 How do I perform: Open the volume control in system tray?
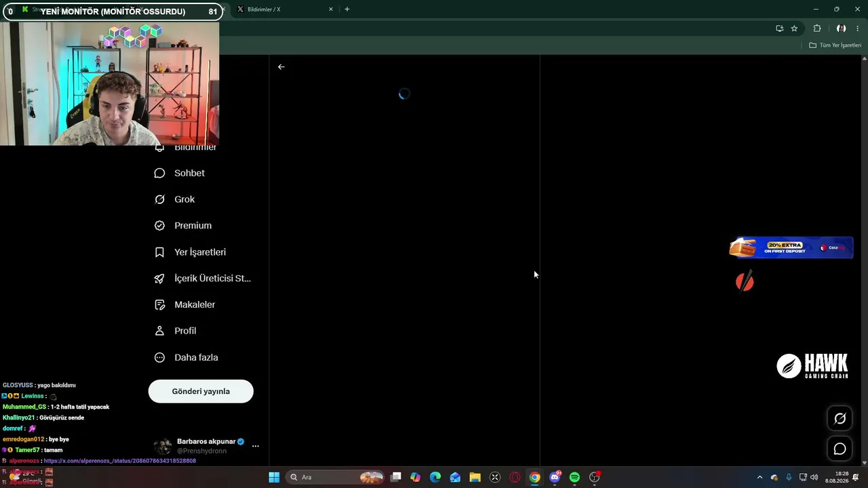point(814,477)
